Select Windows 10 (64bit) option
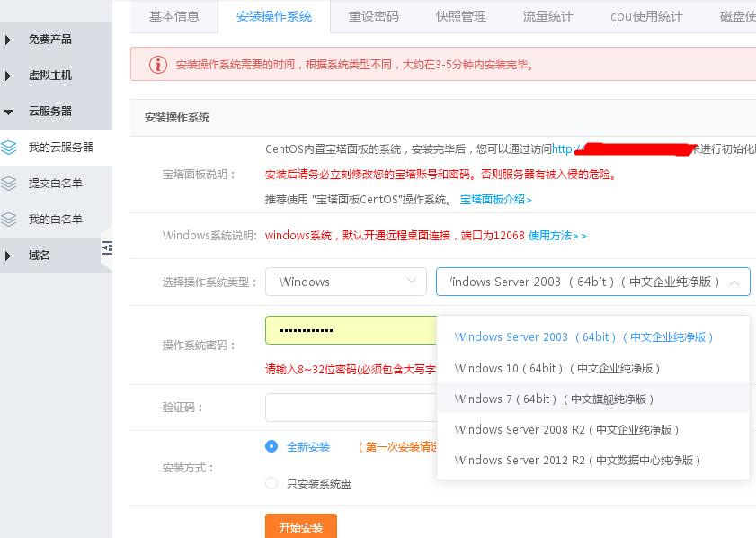Image resolution: width=756 pixels, height=538 pixels. [593, 369]
